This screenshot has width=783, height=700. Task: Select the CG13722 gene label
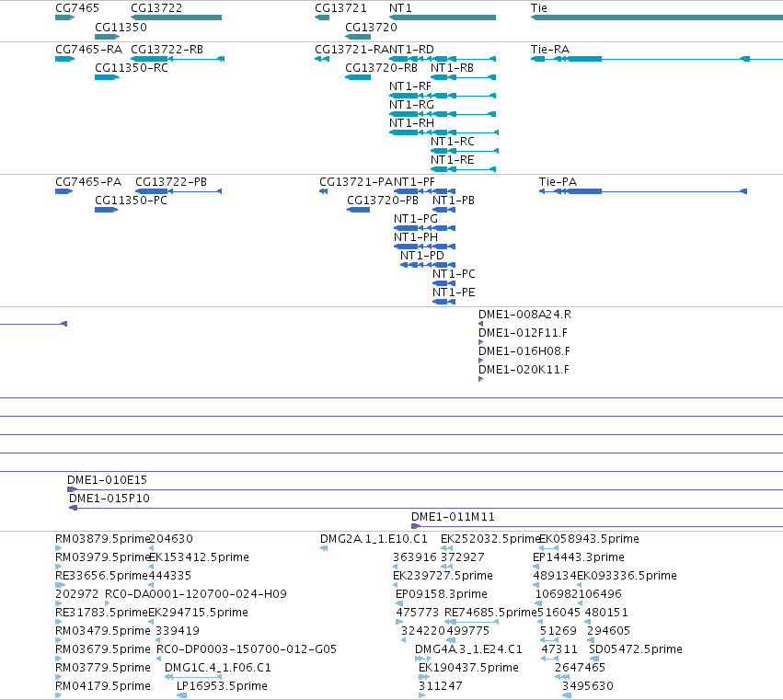pos(156,8)
